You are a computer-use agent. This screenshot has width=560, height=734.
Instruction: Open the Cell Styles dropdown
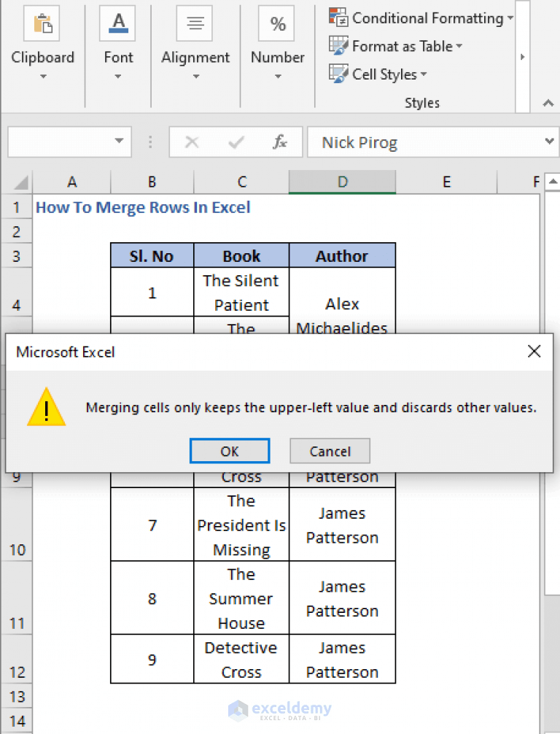coord(424,74)
